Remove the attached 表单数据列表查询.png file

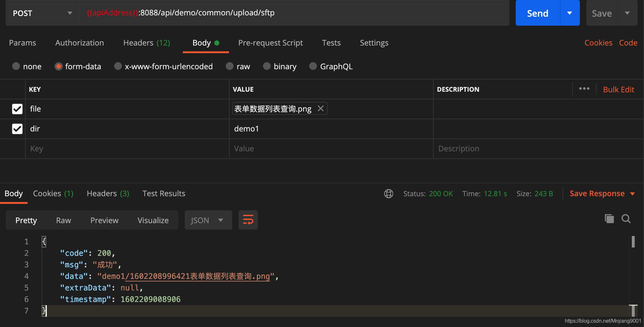(x=320, y=109)
